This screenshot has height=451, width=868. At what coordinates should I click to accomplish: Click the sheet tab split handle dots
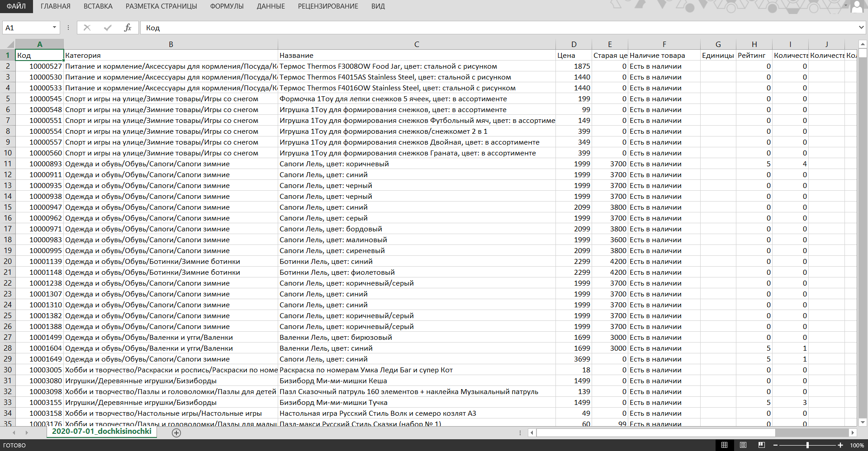click(520, 432)
